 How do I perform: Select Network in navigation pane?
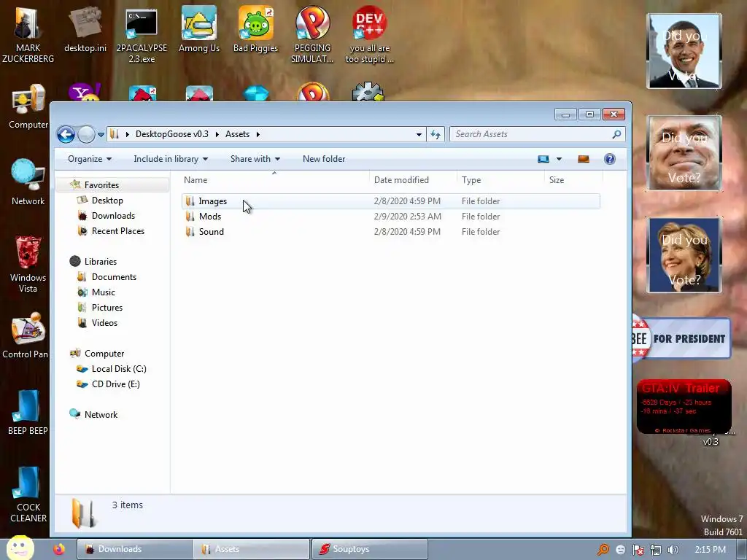[x=101, y=414]
